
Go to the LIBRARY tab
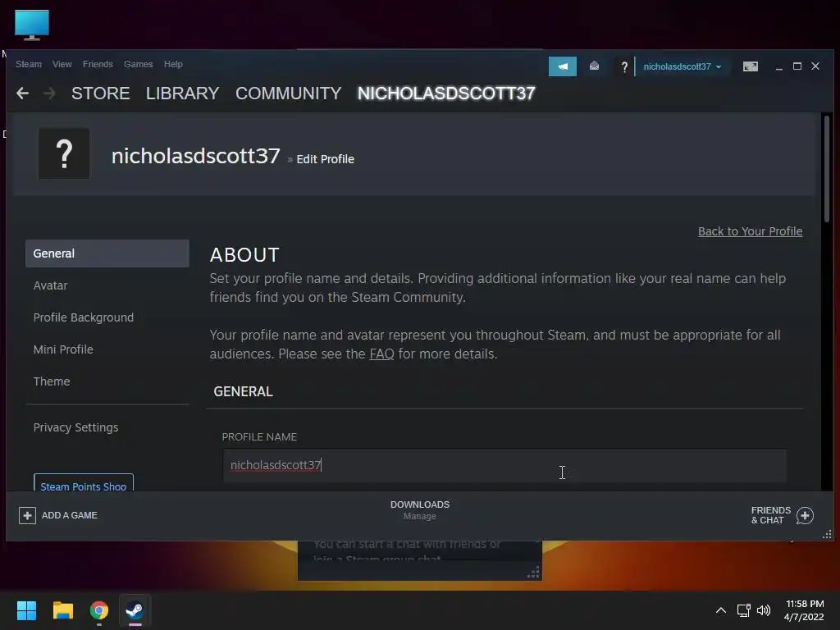tap(182, 94)
